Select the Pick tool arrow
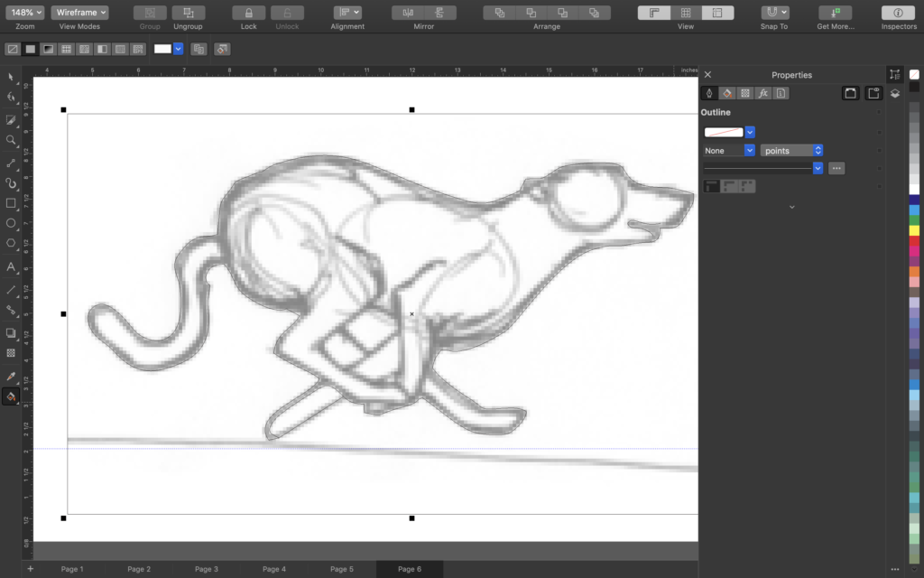 pyautogui.click(x=11, y=77)
